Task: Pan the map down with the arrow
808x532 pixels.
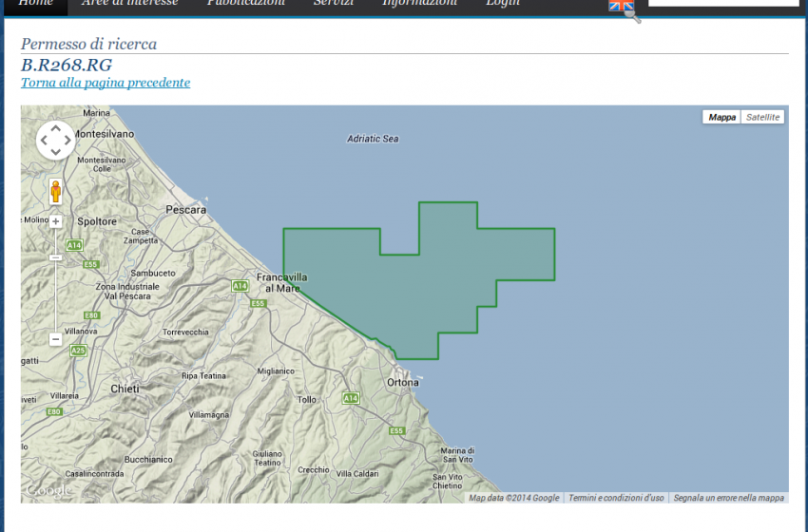Action: [x=55, y=152]
